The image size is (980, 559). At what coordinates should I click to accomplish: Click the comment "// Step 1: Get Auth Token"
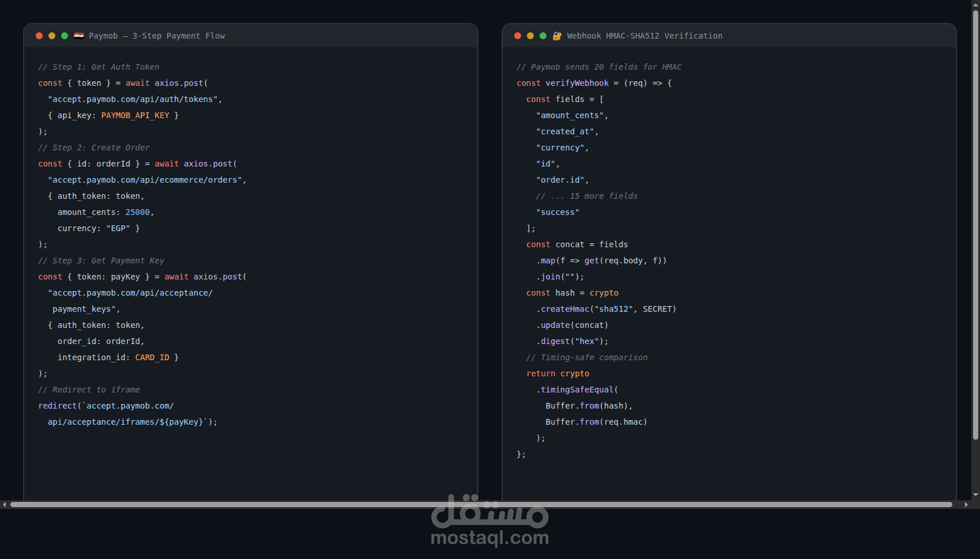[99, 67]
